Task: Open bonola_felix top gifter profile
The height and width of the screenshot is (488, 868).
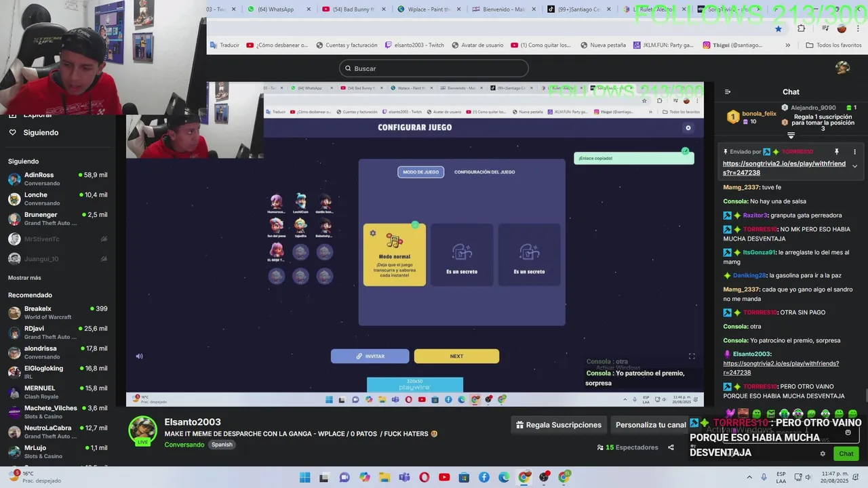Action: (752, 117)
